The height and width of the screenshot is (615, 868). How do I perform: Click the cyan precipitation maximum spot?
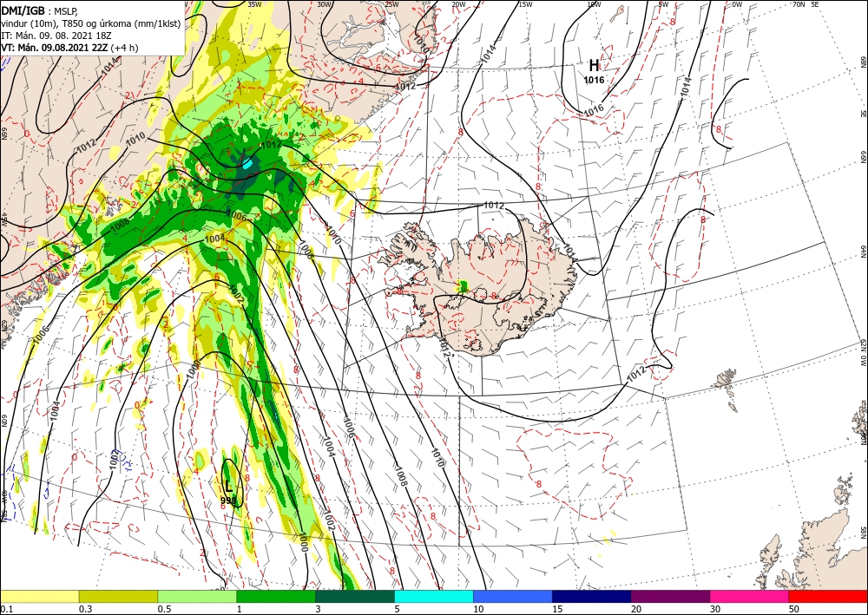click(x=247, y=164)
